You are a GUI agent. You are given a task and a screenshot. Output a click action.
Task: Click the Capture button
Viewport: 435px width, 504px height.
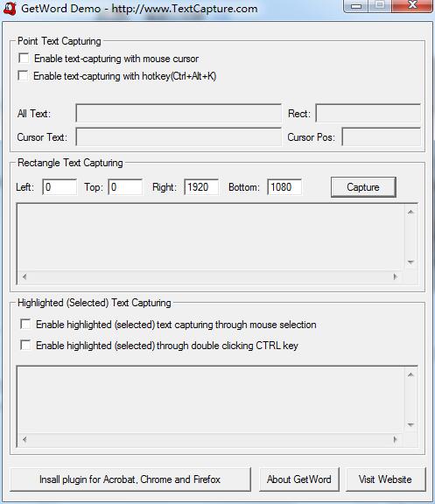[x=363, y=187]
